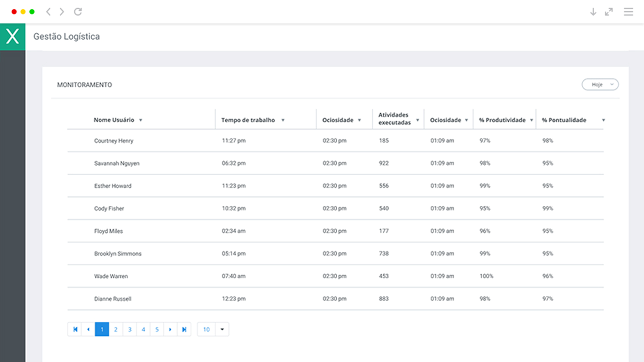The width and height of the screenshot is (644, 362).
Task: Jump to last page in pagination
Action: click(x=184, y=329)
